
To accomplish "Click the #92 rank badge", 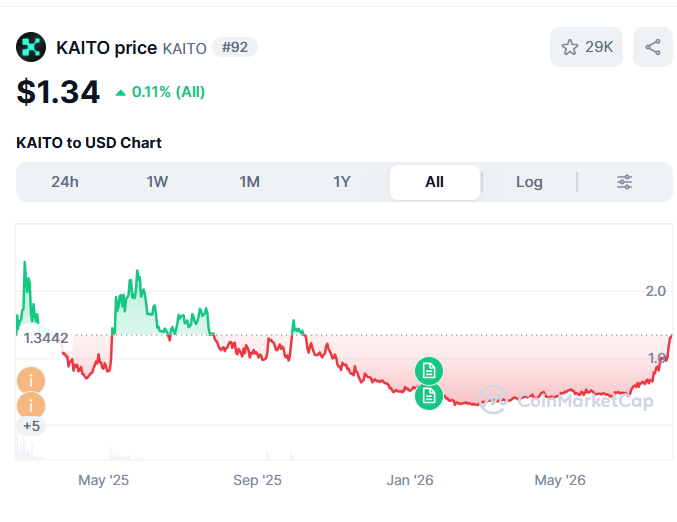I will coord(235,47).
